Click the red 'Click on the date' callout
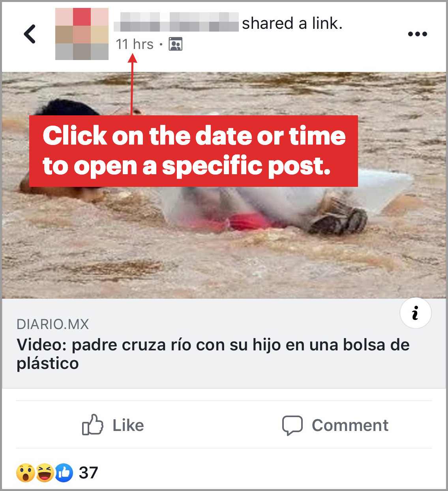This screenshot has width=448, height=491. coord(193,151)
